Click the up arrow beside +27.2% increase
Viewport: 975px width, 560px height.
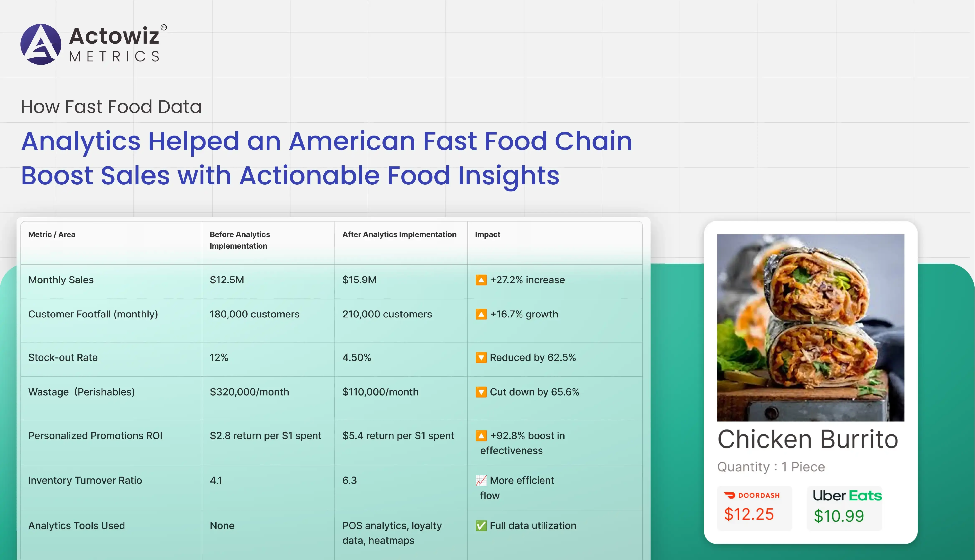coord(481,280)
